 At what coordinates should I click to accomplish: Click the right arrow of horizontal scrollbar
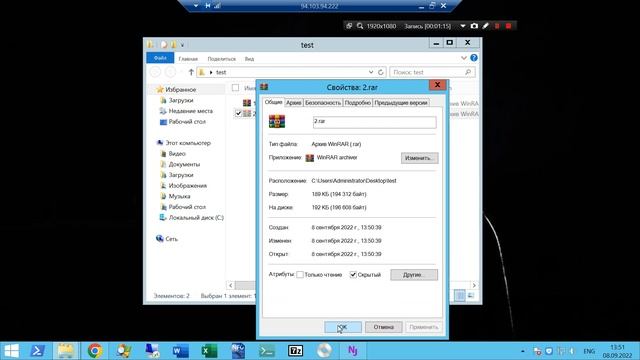pyautogui.click(x=474, y=285)
